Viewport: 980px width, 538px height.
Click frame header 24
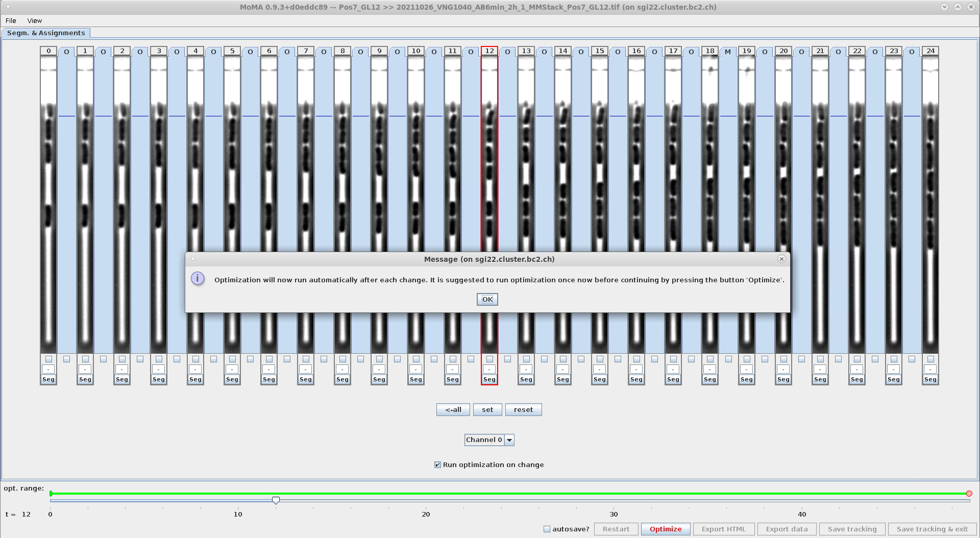pos(930,51)
